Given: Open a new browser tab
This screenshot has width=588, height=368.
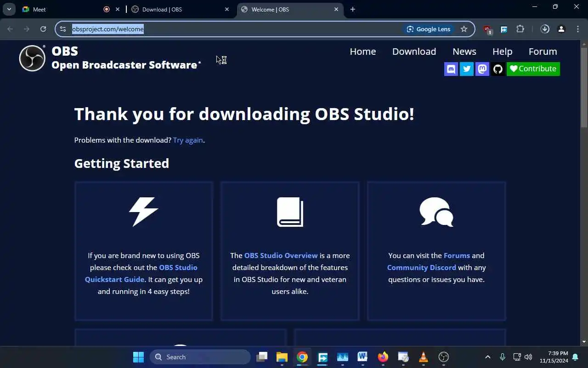Looking at the screenshot, I should (x=353, y=9).
